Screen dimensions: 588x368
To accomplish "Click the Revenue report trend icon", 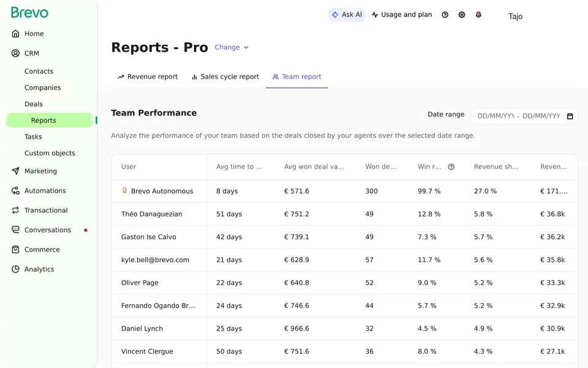I will pos(121,77).
